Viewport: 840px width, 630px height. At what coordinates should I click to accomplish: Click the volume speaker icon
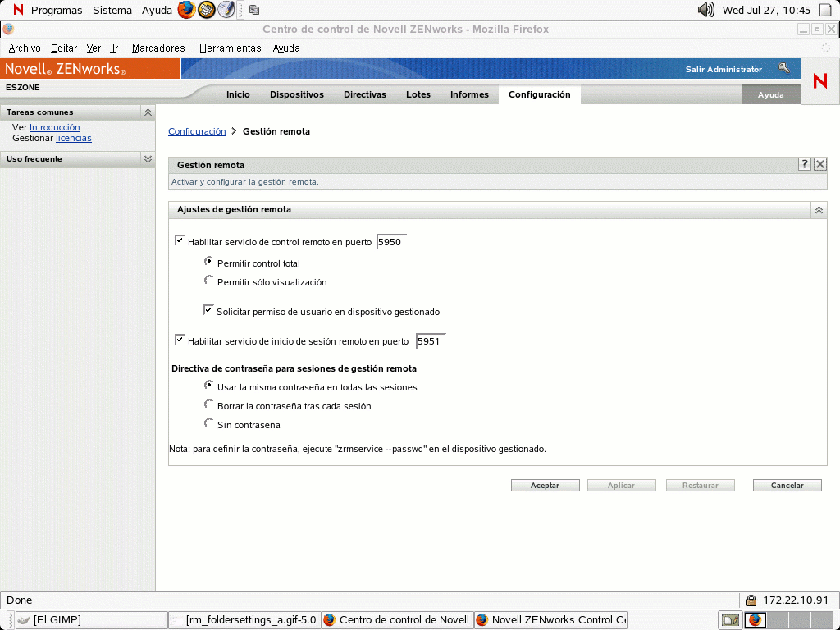[x=705, y=10]
